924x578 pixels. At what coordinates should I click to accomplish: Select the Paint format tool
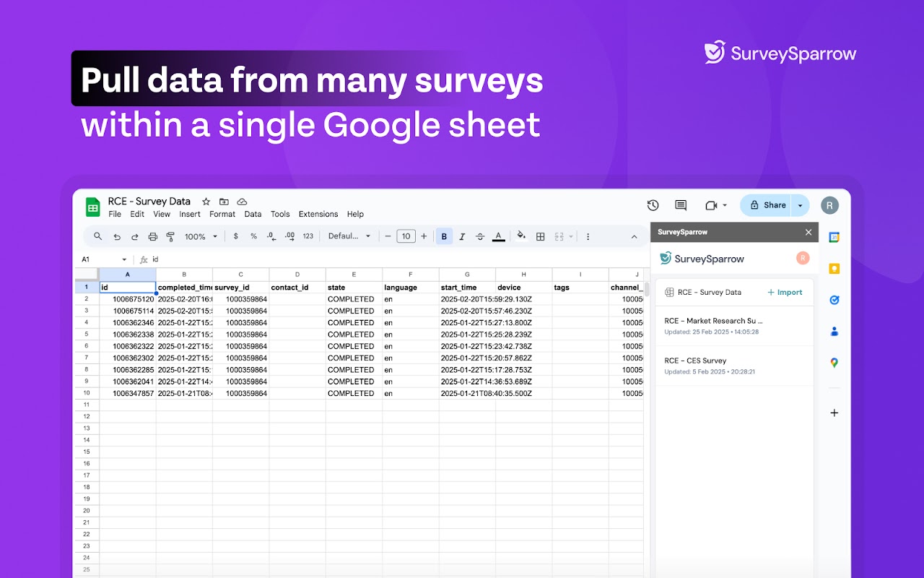pyautogui.click(x=170, y=236)
